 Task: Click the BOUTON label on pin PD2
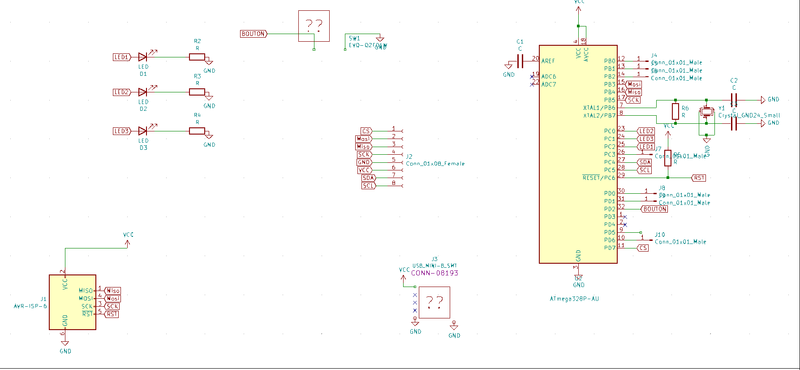coord(654,209)
